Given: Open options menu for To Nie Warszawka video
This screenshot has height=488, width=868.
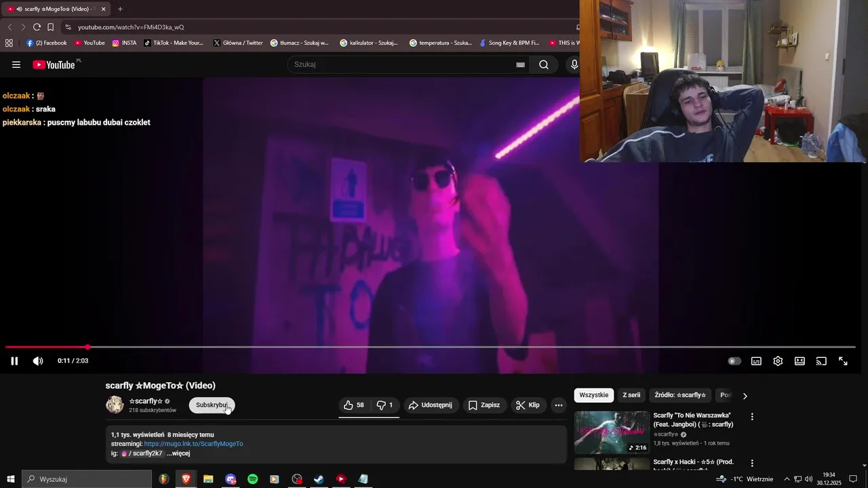Looking at the screenshot, I should pyautogui.click(x=751, y=416).
